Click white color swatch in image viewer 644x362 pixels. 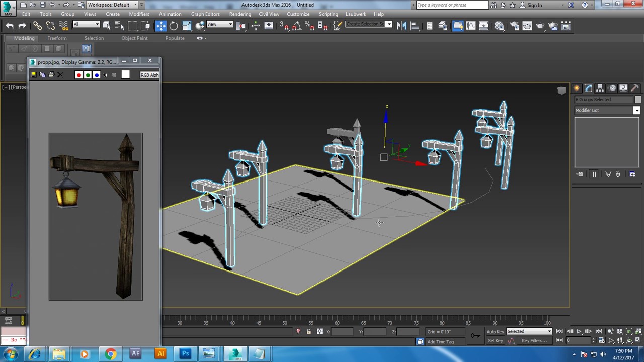(x=125, y=75)
